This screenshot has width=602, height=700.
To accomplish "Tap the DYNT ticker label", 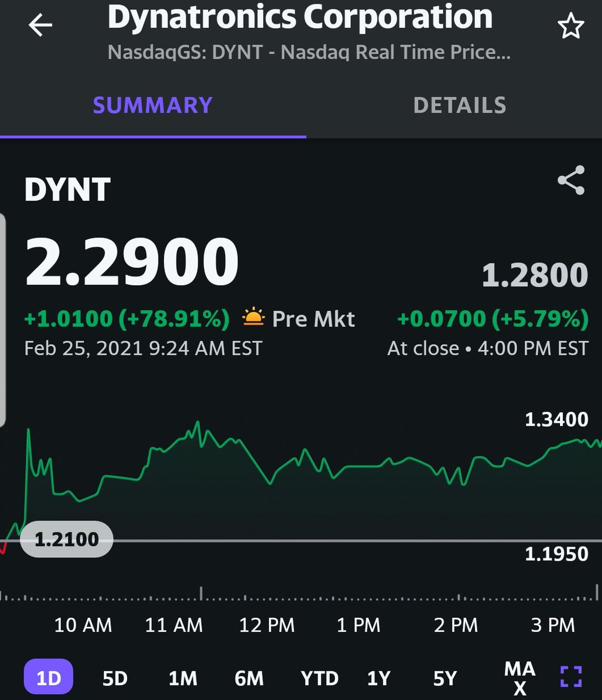I will click(x=68, y=190).
